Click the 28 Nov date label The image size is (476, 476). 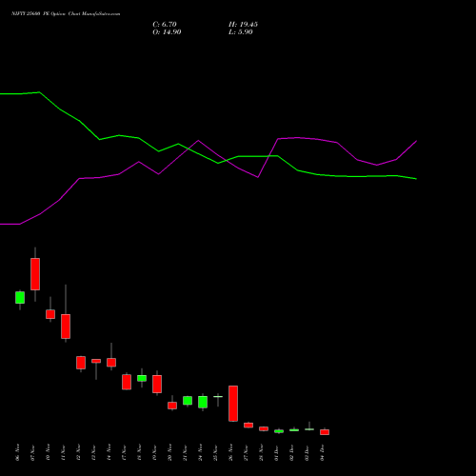click(261, 452)
